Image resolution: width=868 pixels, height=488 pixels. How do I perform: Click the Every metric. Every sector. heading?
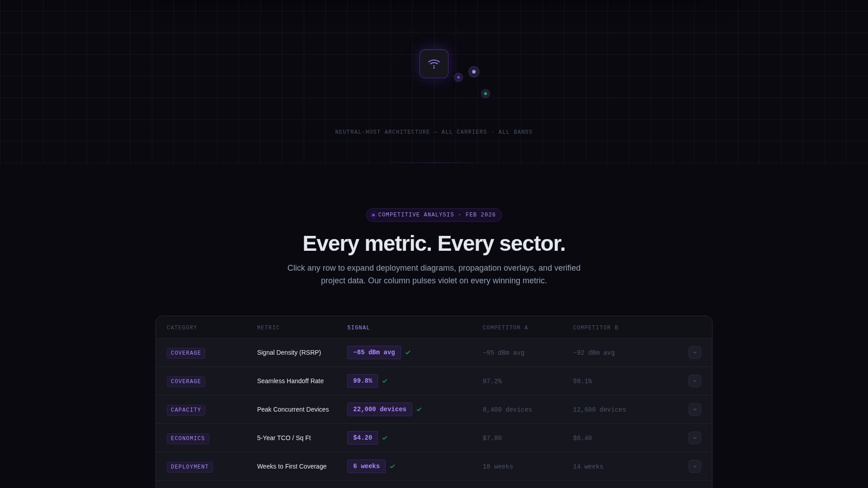(x=434, y=244)
